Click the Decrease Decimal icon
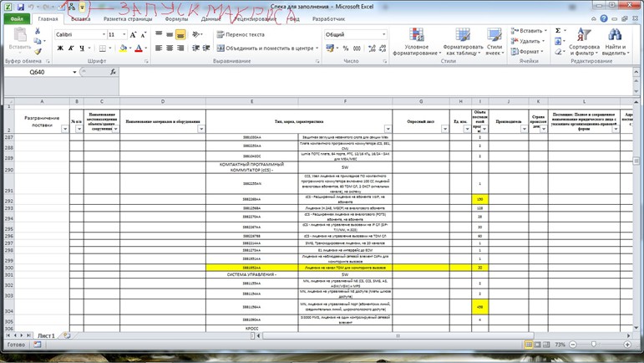 pyautogui.click(x=383, y=49)
